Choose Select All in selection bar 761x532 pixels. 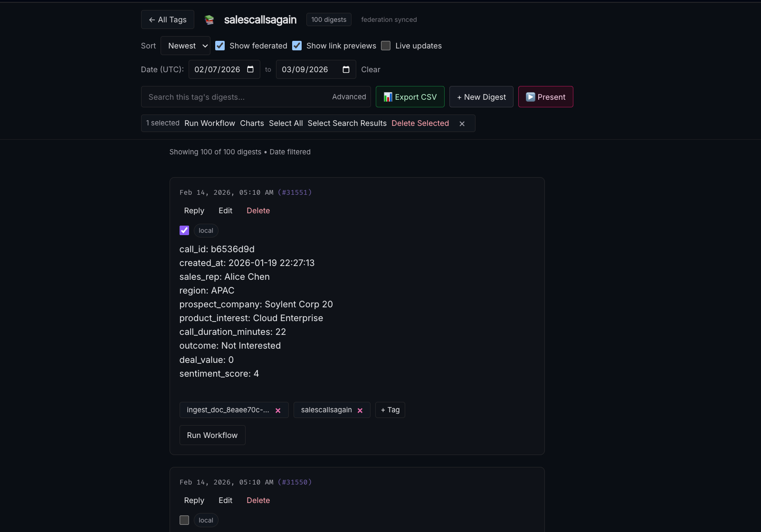click(285, 123)
